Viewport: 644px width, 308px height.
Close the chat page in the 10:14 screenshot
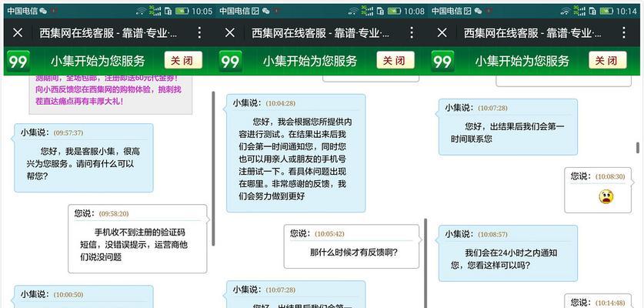click(442, 32)
